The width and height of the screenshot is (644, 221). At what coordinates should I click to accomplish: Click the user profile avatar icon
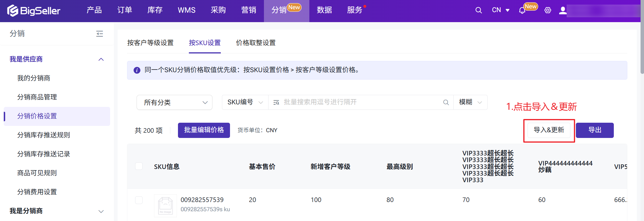point(563,10)
